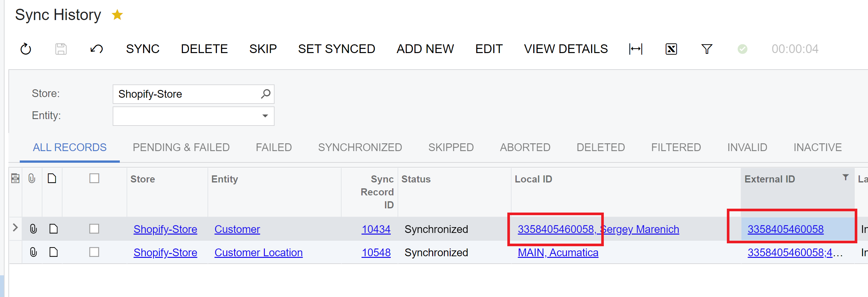Toggle the select-all header checkbox
This screenshot has width=868, height=297.
94,179
